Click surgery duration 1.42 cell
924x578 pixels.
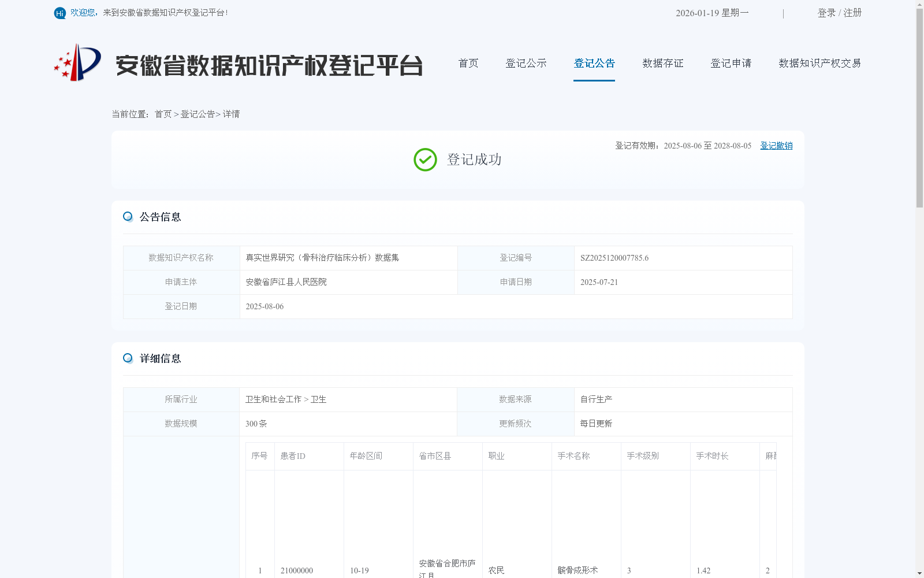(x=703, y=570)
